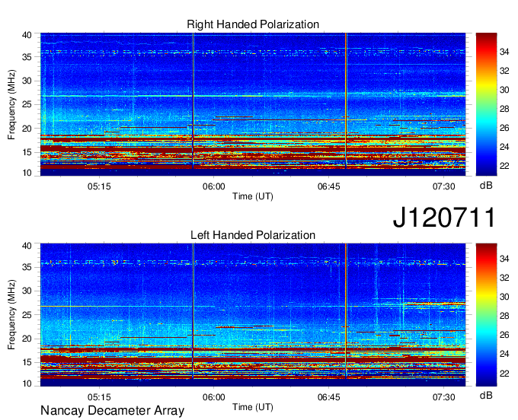518x420 pixels.
Task: Click the 26 dB label on bottom color bar
Action: pyautogui.click(x=504, y=335)
